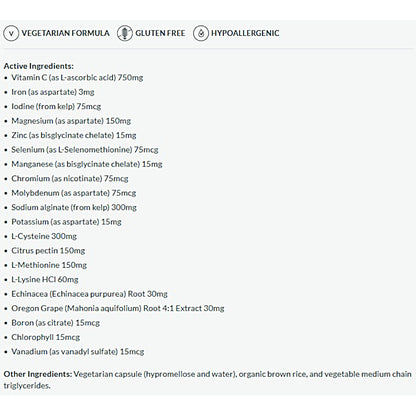This screenshot has width=416, height=416.
Task: Click Magnesium (as aspartate) 150mg
Action: click(71, 121)
